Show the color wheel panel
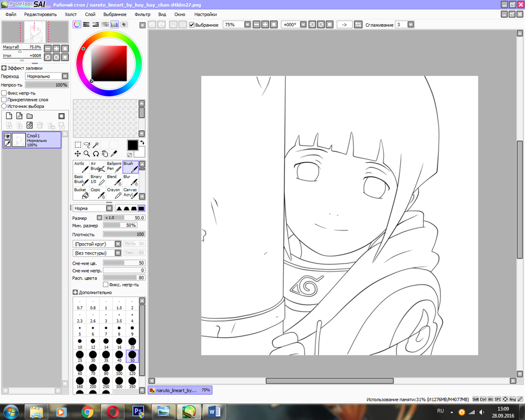The height and width of the screenshot is (420, 525). click(77, 25)
